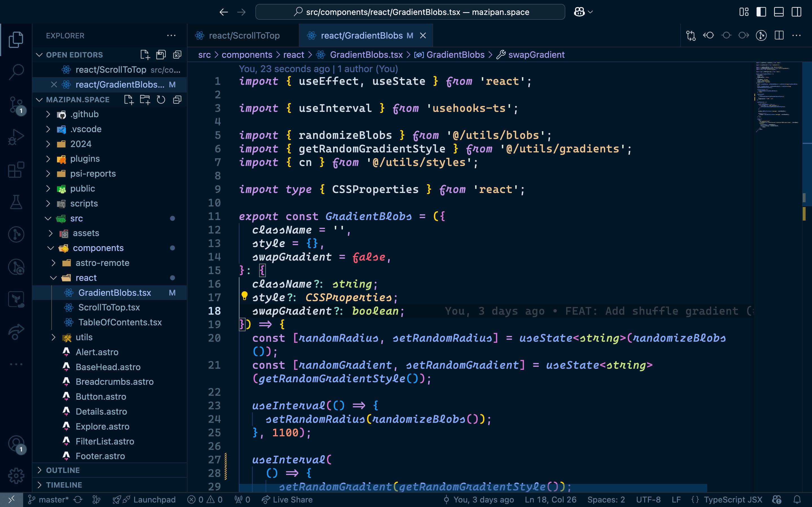Toggle the primary side bar visibility

[x=761, y=12]
